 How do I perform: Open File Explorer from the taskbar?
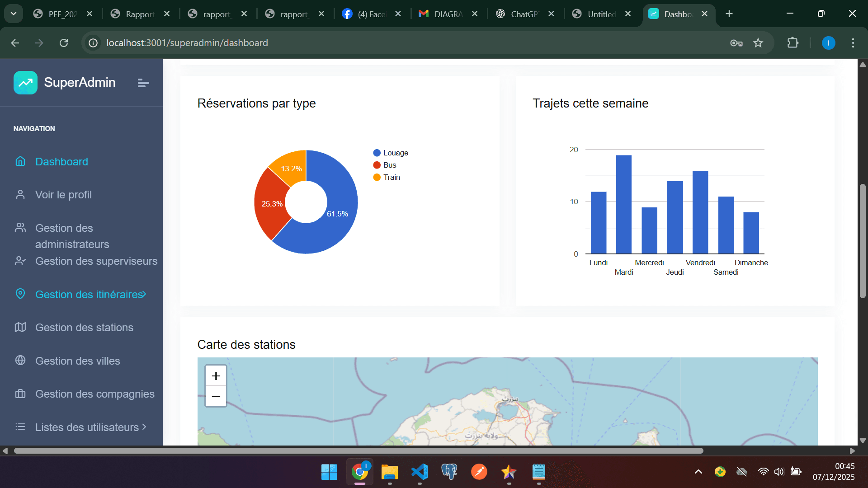coord(389,472)
